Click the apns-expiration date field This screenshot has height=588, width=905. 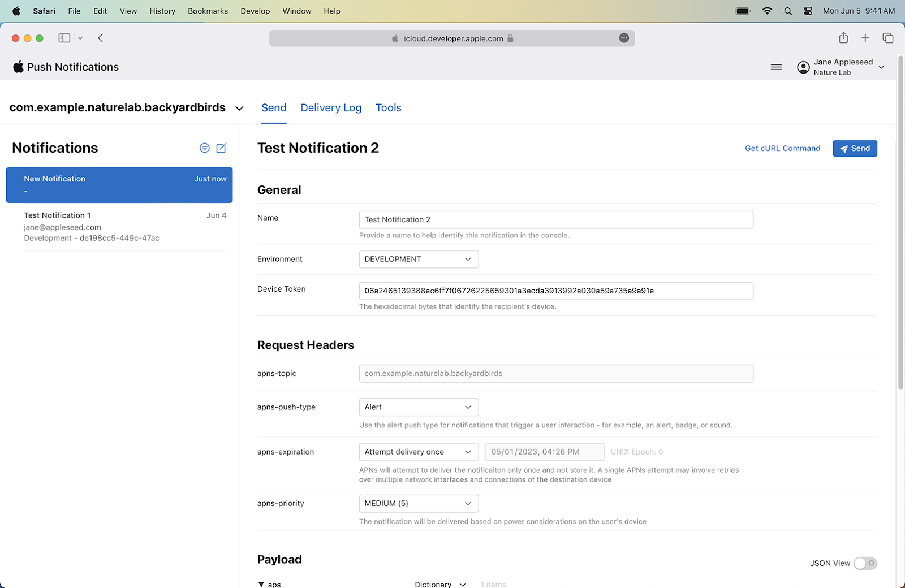[x=544, y=452]
